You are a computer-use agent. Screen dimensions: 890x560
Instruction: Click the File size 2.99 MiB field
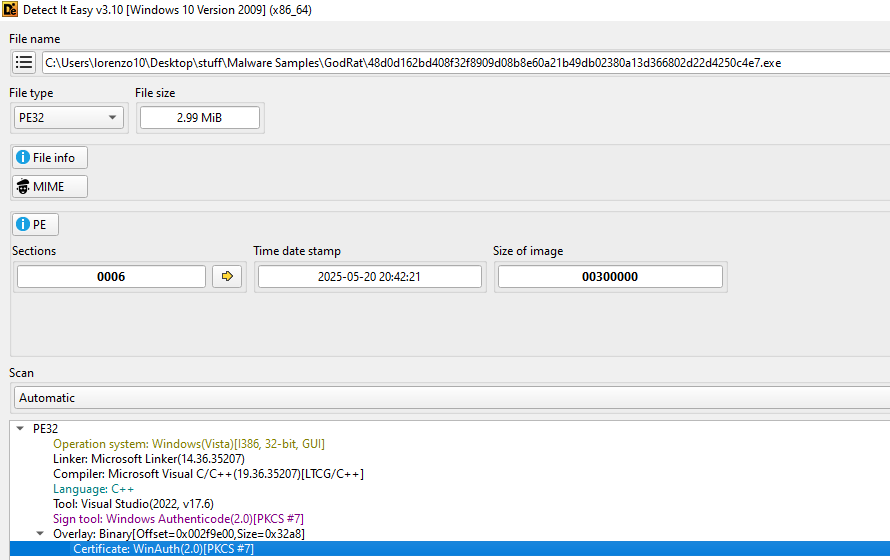click(x=200, y=117)
